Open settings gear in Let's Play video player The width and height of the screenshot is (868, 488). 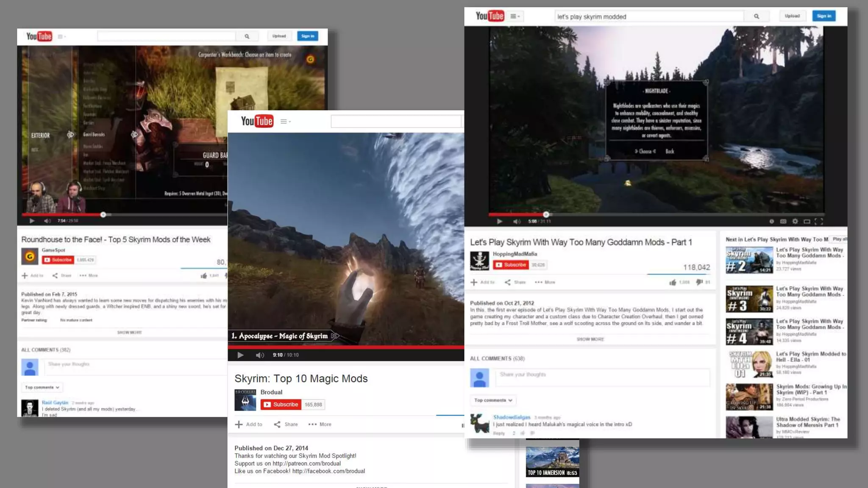click(x=795, y=222)
